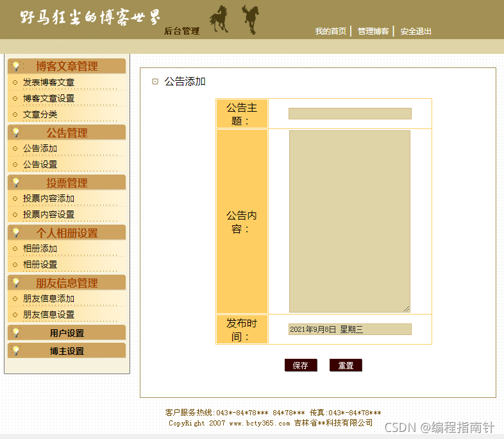Click the 野马狂尘的博客世界 site title
Image resolution: width=504 pixels, height=439 pixels.
coord(90,17)
